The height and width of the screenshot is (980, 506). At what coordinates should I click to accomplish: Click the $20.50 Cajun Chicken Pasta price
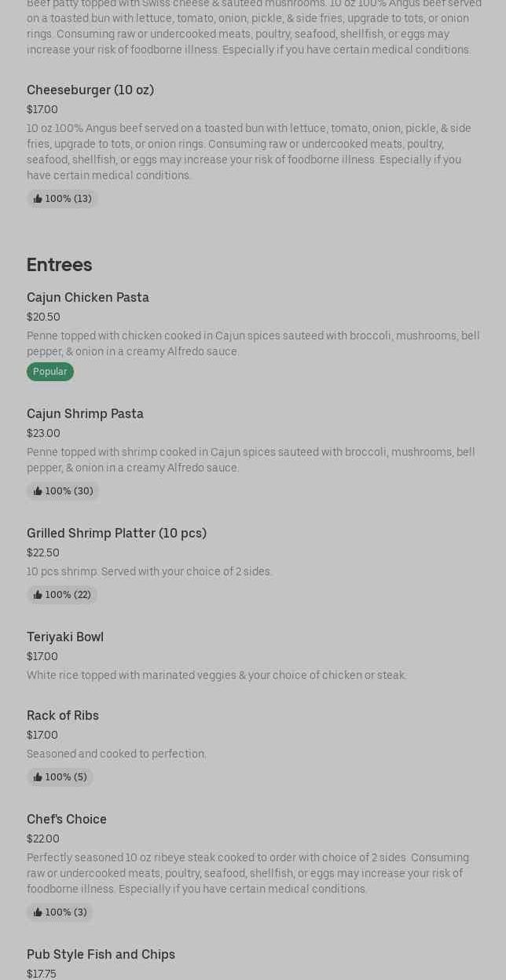tap(43, 317)
